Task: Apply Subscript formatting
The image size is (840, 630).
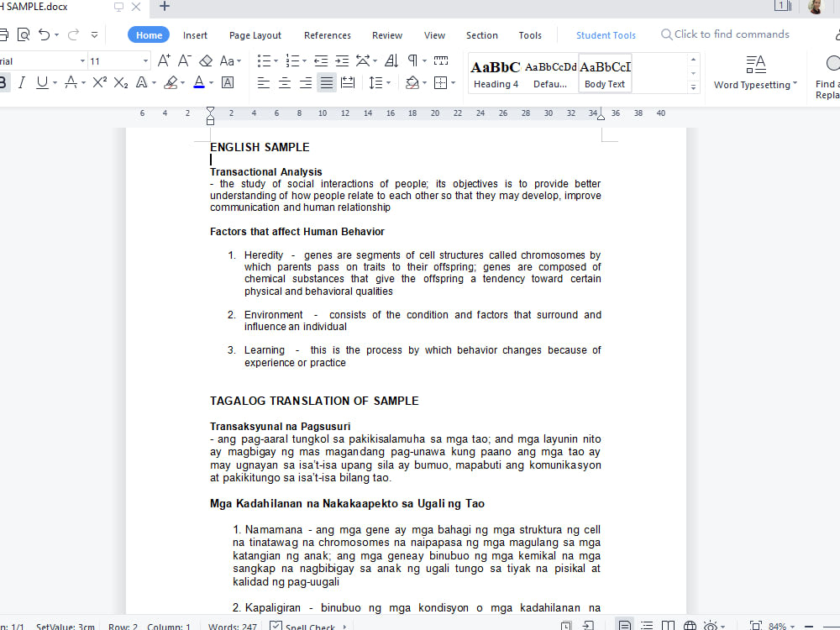Action: (x=121, y=82)
